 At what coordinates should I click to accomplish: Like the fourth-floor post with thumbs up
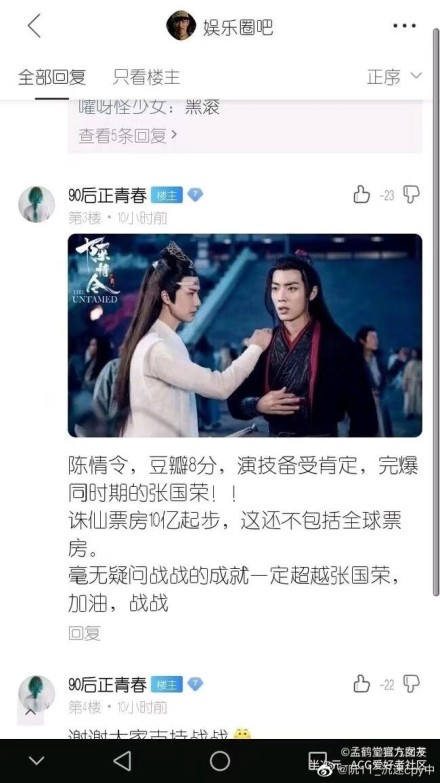click(362, 684)
